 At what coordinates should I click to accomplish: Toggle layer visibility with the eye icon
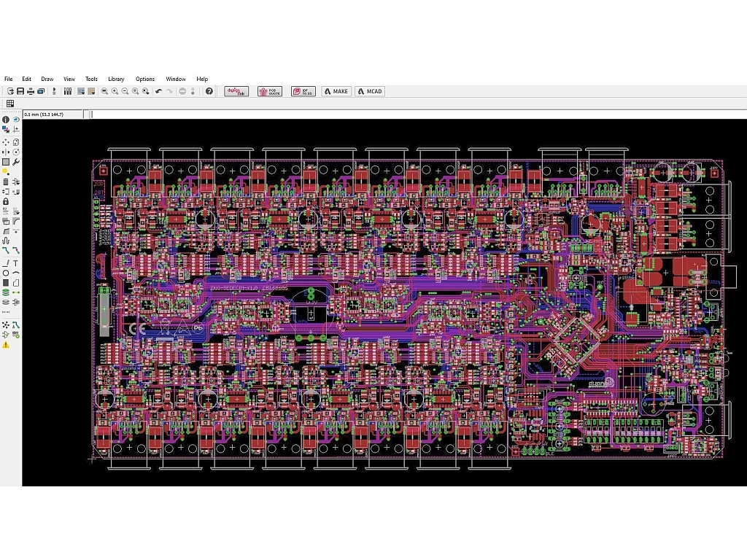16,120
